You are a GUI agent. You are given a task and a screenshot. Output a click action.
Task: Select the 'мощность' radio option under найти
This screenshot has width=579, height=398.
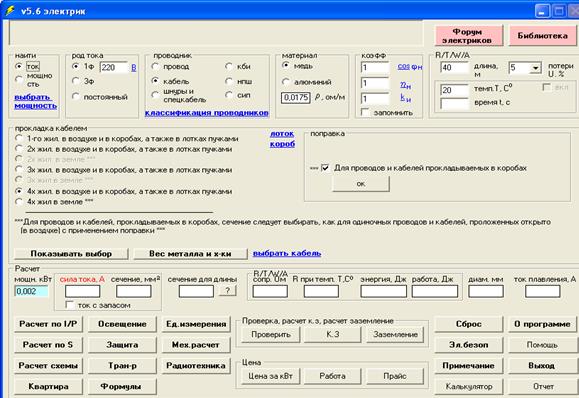(19, 79)
